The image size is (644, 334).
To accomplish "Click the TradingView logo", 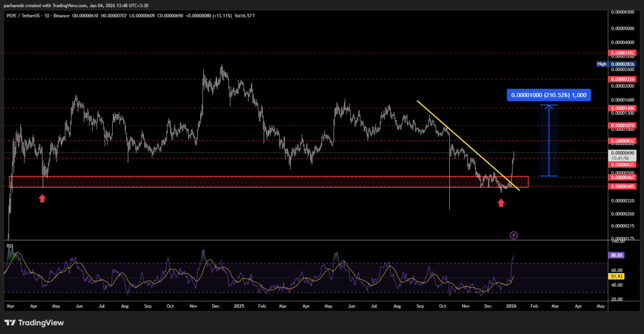I will tap(34, 322).
